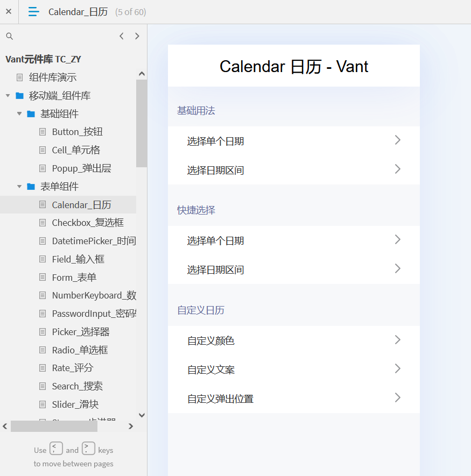Viewport: 471px width, 476px height.
Task: Open the Radio_单选框 page
Action: click(x=80, y=350)
